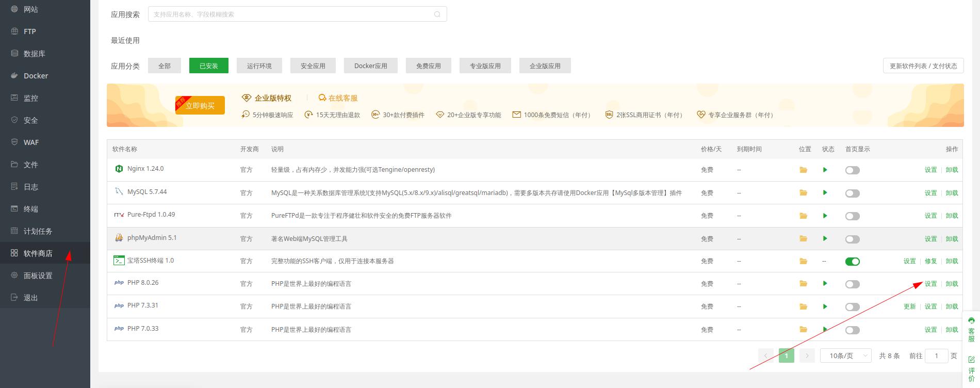Go to previous page arrow
The height and width of the screenshot is (388, 980).
point(766,355)
